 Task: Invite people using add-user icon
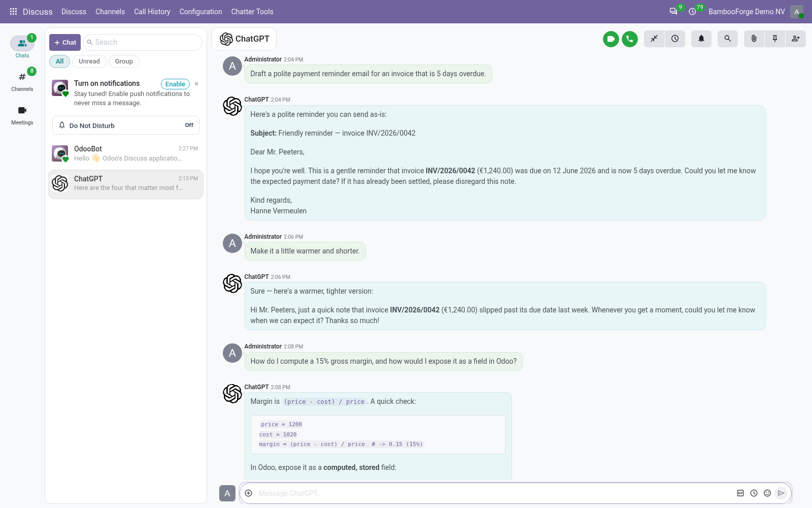pos(796,39)
